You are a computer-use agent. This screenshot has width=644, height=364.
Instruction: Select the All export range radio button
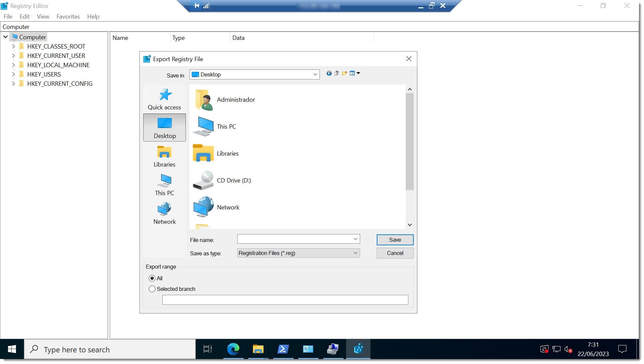click(152, 278)
